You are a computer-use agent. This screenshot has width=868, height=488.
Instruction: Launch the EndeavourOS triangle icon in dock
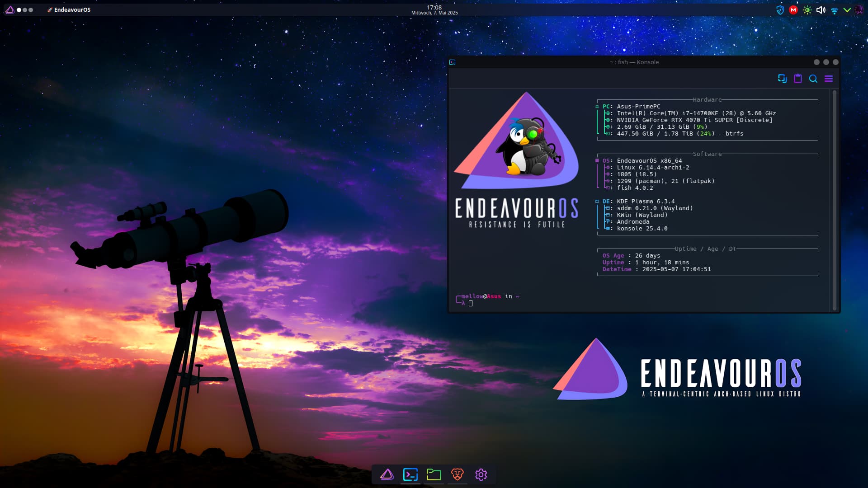pos(387,474)
